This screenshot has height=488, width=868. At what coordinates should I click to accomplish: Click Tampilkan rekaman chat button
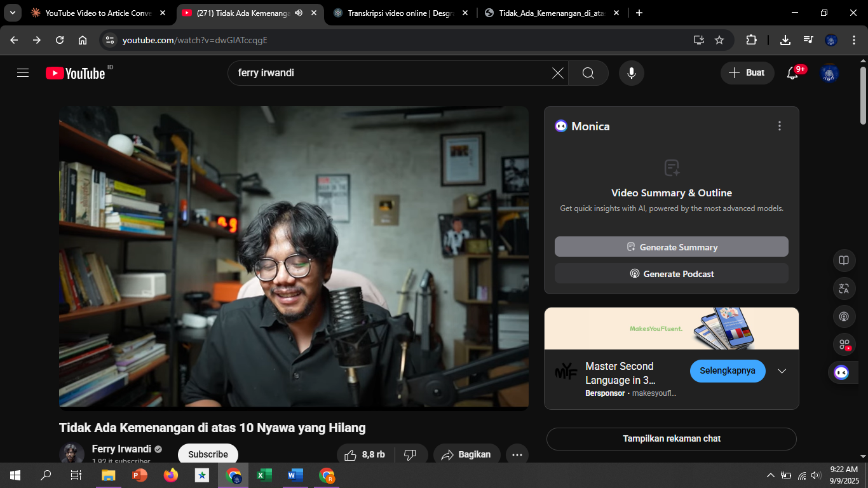pyautogui.click(x=672, y=438)
